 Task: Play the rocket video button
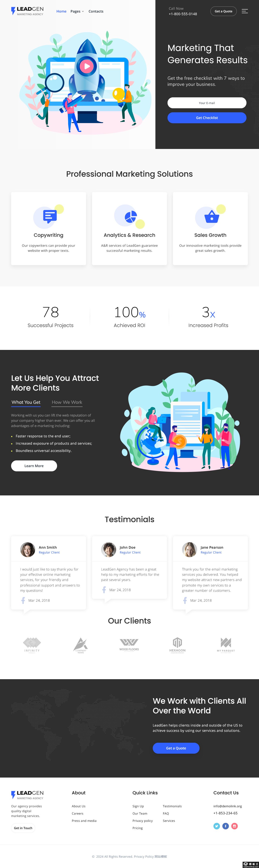click(87, 66)
